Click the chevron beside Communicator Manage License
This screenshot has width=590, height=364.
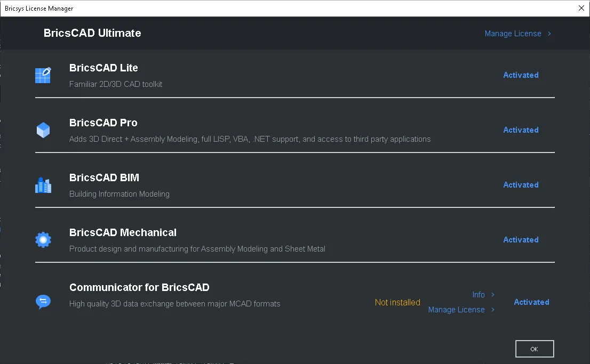493,310
